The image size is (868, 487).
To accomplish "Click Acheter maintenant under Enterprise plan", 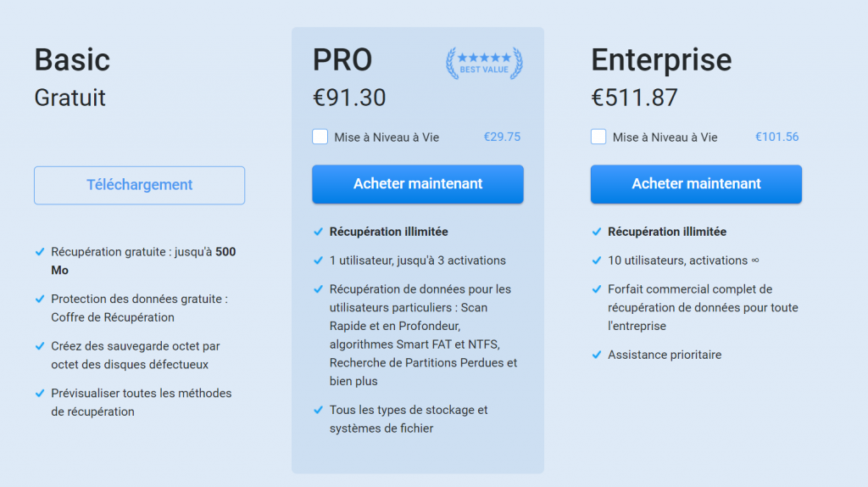I will click(697, 184).
